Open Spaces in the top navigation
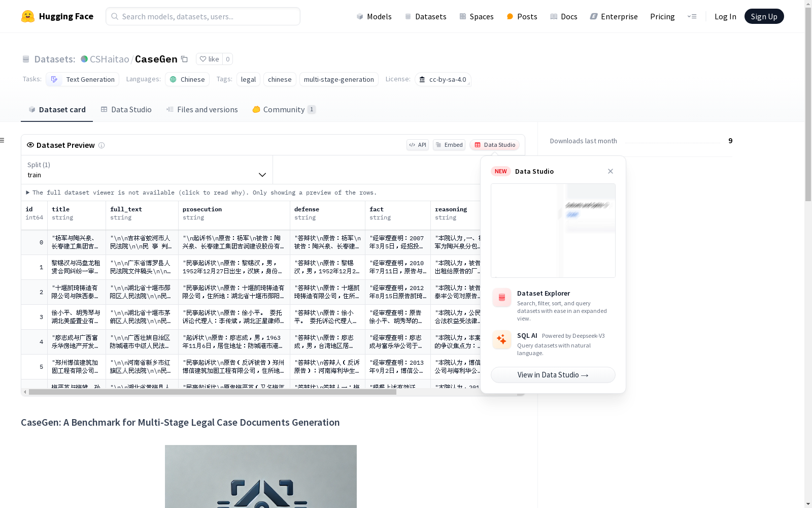The height and width of the screenshot is (508, 812). 477,16
